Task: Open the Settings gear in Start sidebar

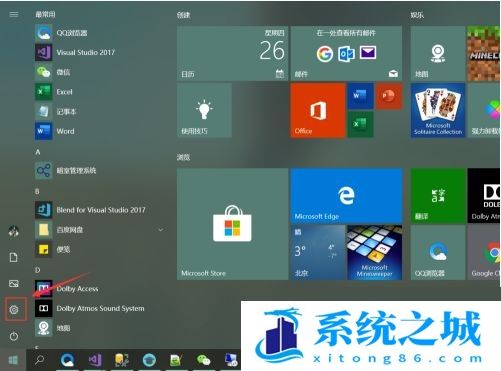Action: 14,310
